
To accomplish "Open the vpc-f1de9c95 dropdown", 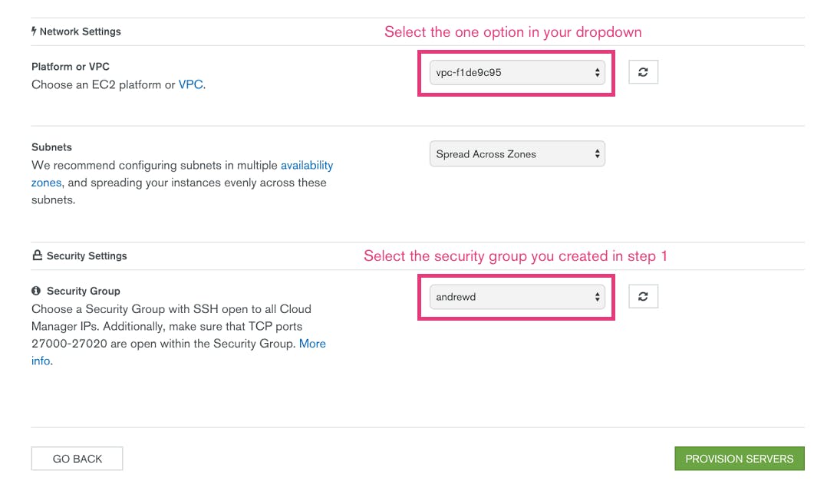I will (x=517, y=73).
